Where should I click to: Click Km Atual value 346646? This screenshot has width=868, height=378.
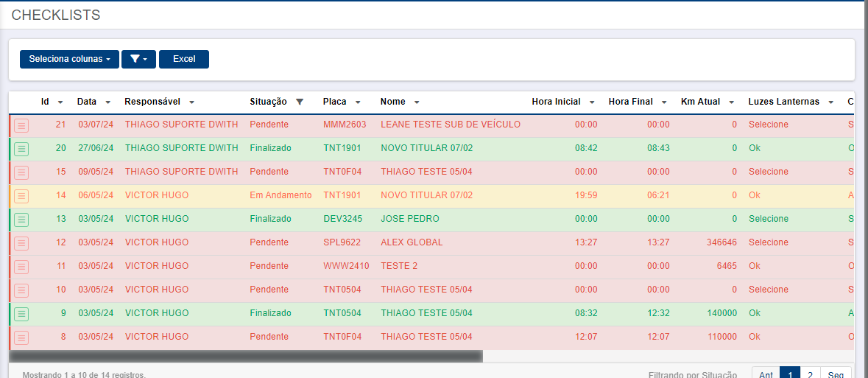[721, 242]
